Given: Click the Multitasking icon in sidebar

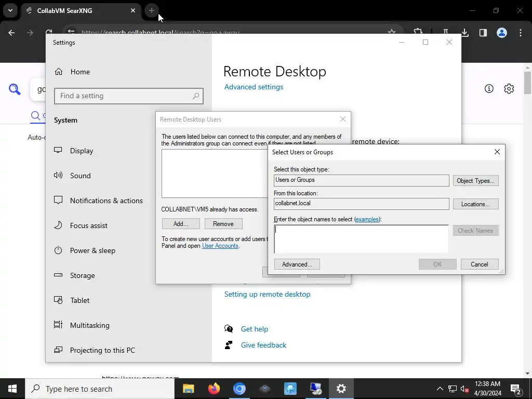Looking at the screenshot, I should coord(58,325).
